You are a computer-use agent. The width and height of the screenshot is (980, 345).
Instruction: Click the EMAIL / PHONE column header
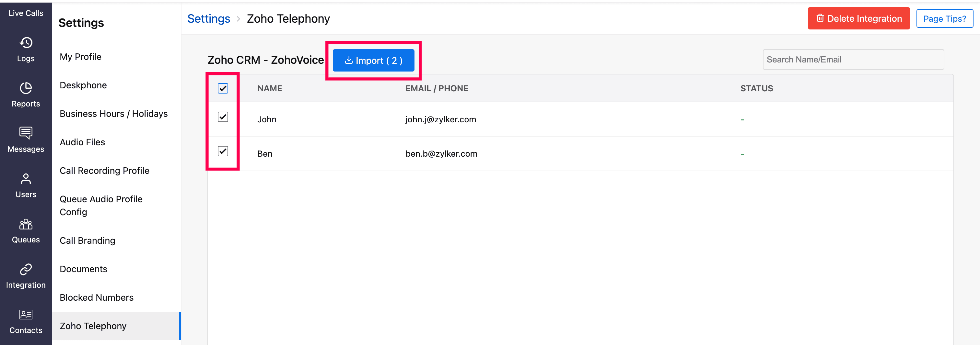click(x=437, y=88)
